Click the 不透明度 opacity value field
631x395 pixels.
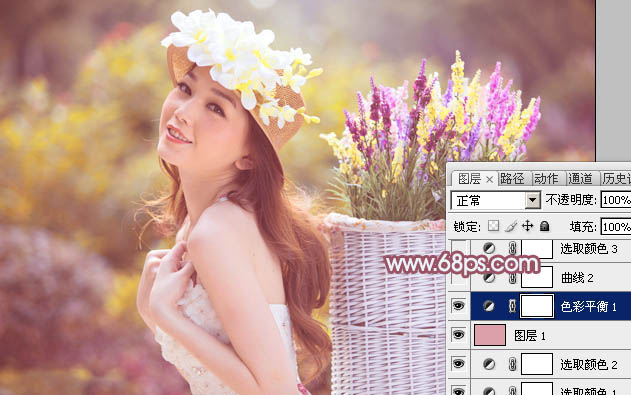coord(616,200)
